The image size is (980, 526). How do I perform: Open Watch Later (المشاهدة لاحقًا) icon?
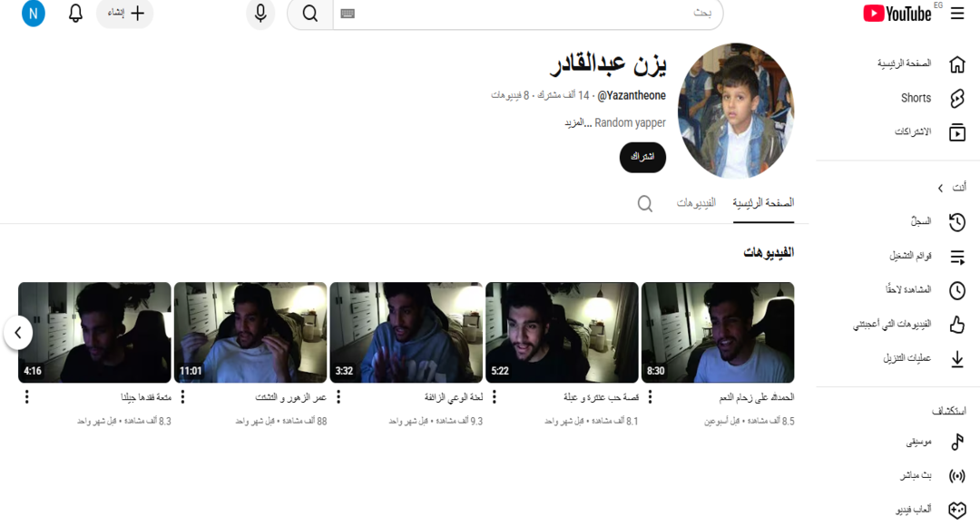(x=957, y=290)
